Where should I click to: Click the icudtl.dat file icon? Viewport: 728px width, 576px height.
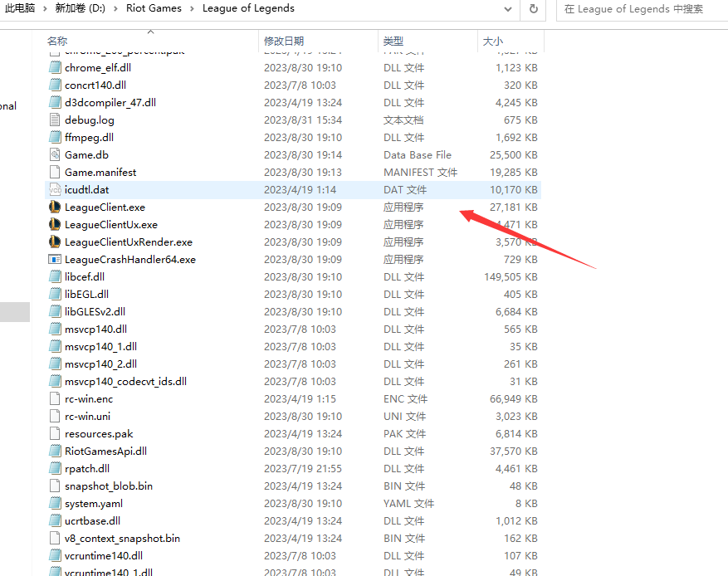pos(55,189)
